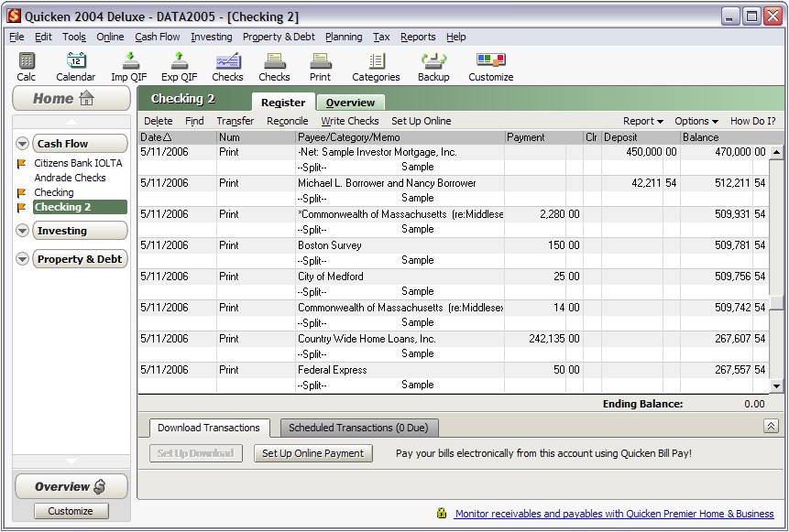Select the Register tab
The height and width of the screenshot is (532, 789).
click(283, 103)
